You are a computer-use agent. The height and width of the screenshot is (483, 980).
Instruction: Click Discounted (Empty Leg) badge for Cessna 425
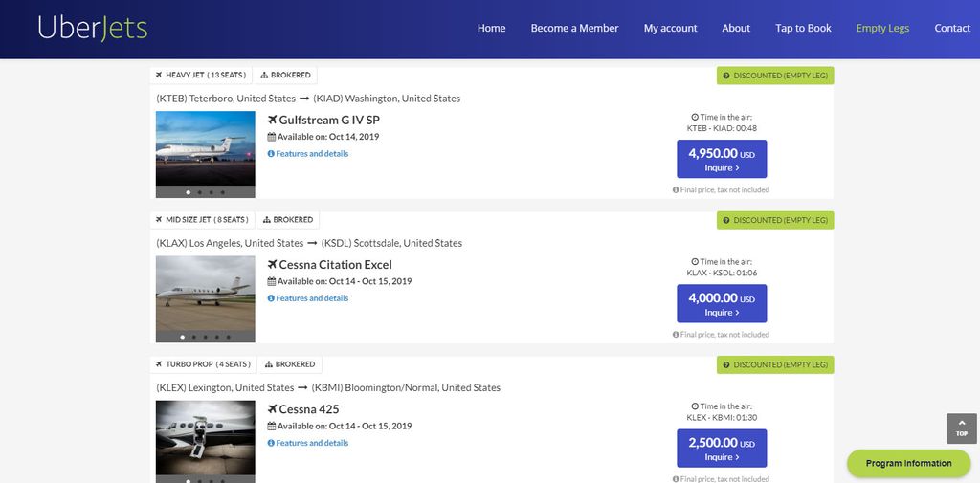pos(775,365)
